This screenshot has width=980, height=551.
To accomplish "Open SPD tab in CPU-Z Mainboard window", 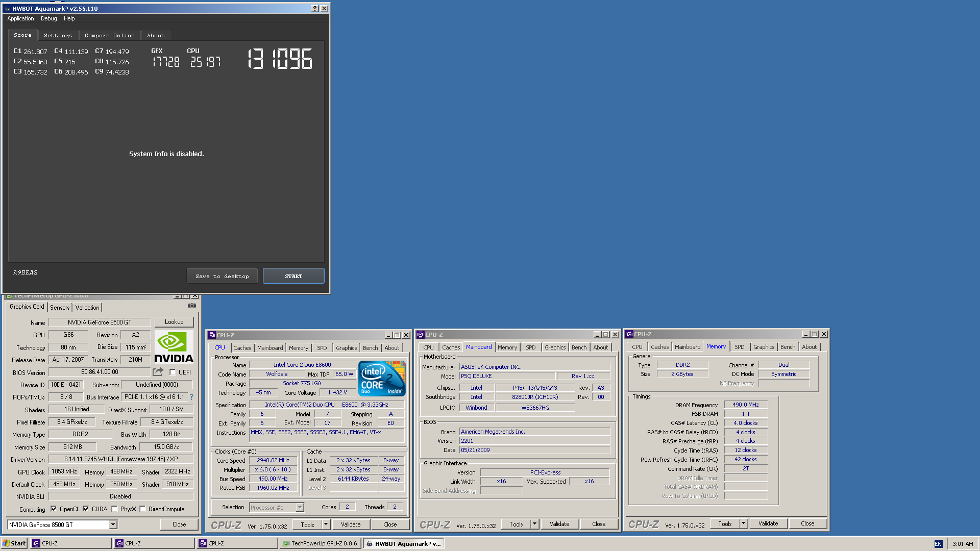I will pos(531,347).
